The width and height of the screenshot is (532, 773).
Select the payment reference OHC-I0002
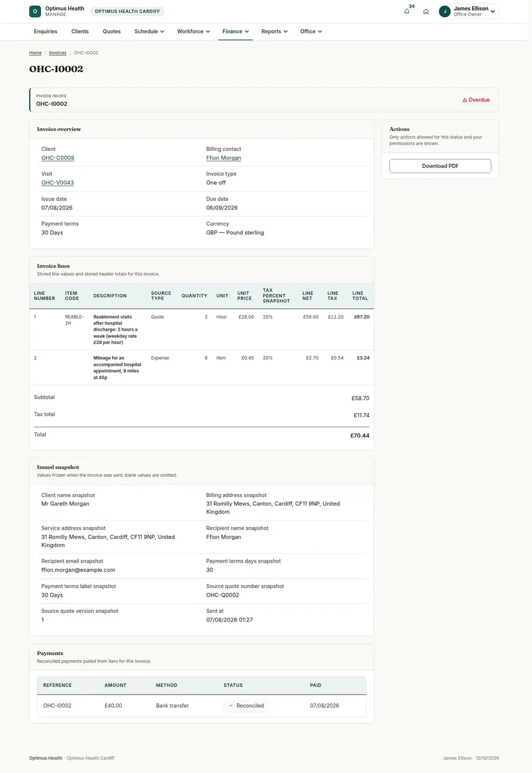tap(57, 706)
